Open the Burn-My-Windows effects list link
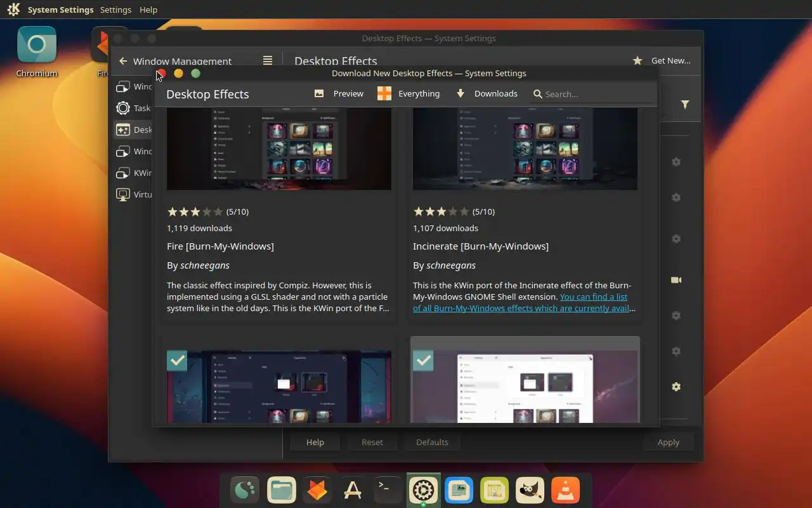This screenshot has height=508, width=812. tap(524, 302)
